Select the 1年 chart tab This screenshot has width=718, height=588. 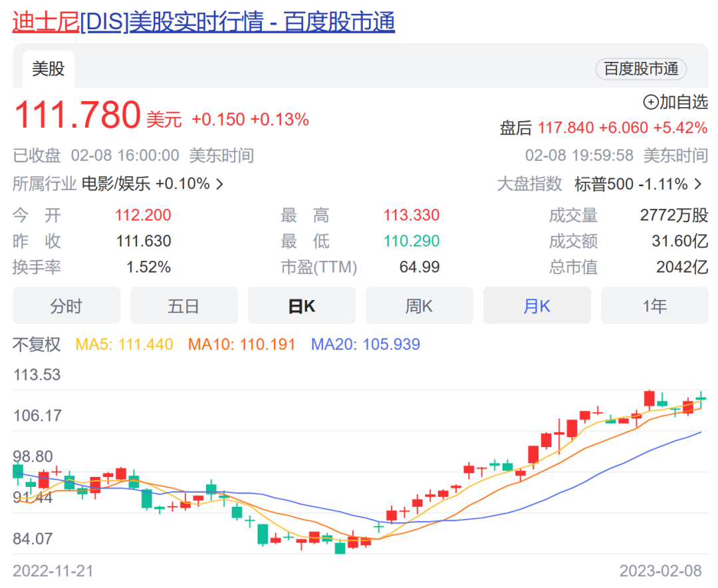(654, 306)
